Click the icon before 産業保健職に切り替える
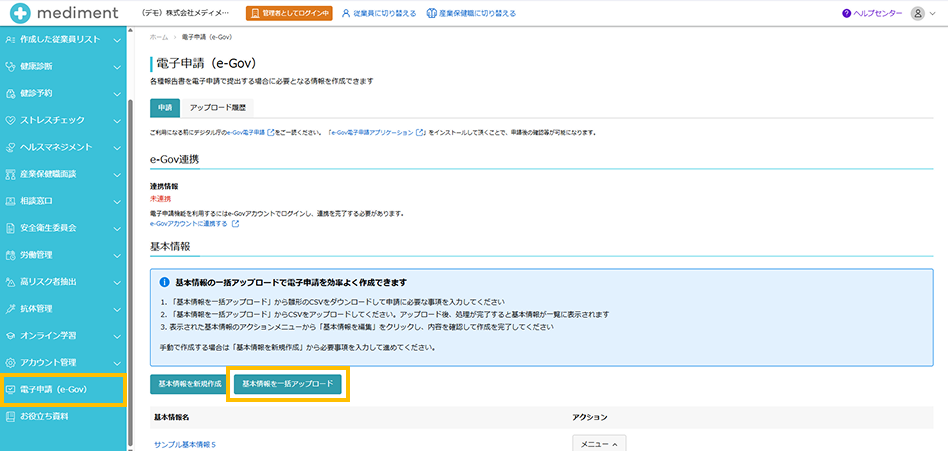Screen dimensions: 948x451 pyautogui.click(x=431, y=13)
